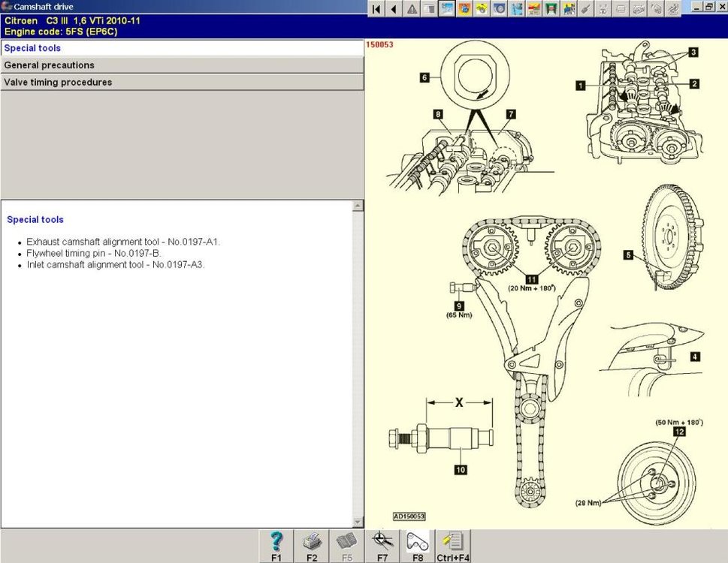Click the flywheel illustration marked 5
The width and height of the screenshot is (728, 563).
pos(672,237)
